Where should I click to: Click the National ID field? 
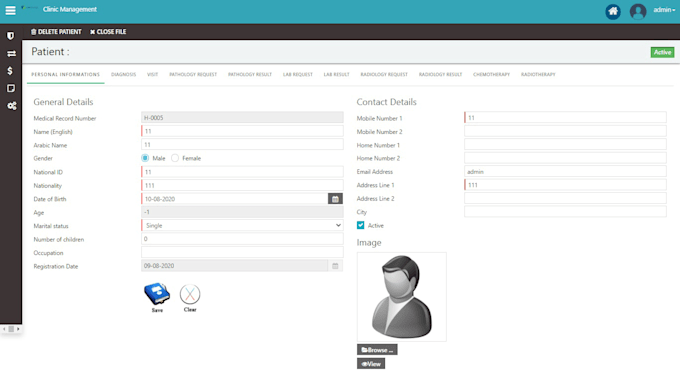click(x=242, y=172)
